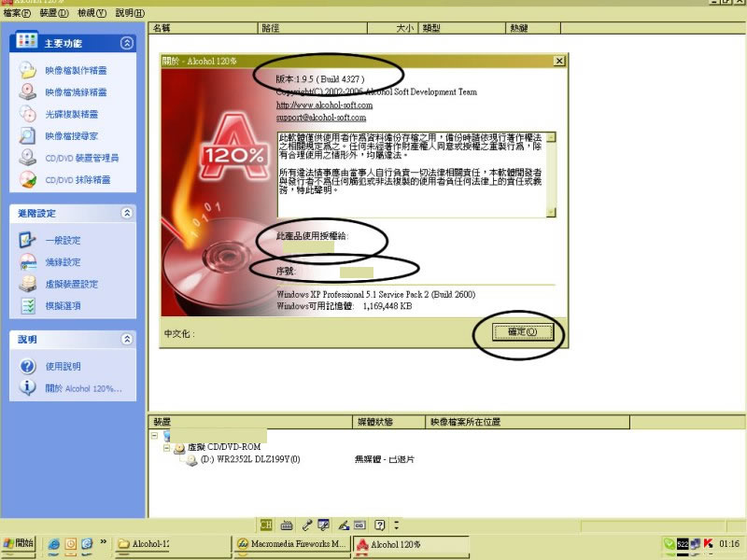
Task: Select drive (D:) WR2352L DLZ199V
Action: [250, 459]
